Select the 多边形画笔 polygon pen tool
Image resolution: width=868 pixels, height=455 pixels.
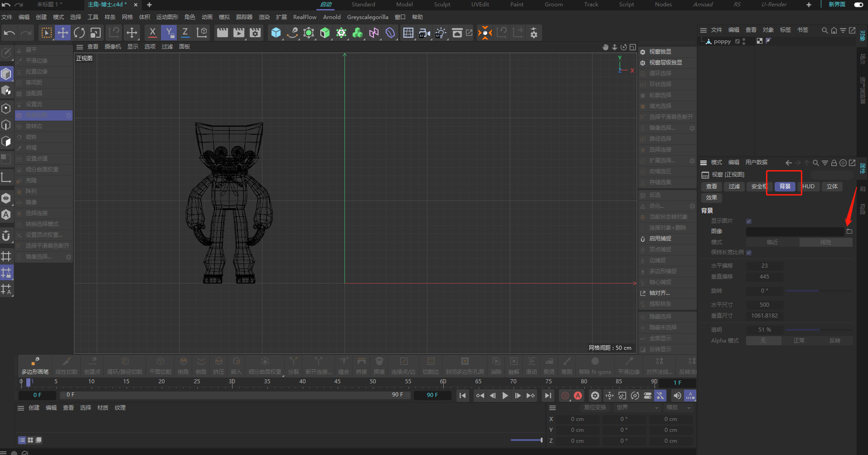(x=35, y=366)
